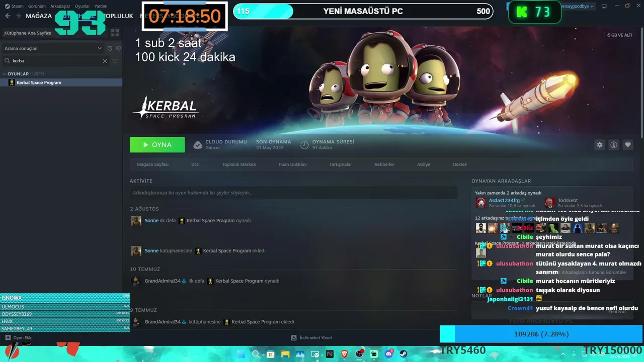This screenshot has height=362, width=644.
Task: Collapse the OYUNLAR category
Action: pos(5,74)
